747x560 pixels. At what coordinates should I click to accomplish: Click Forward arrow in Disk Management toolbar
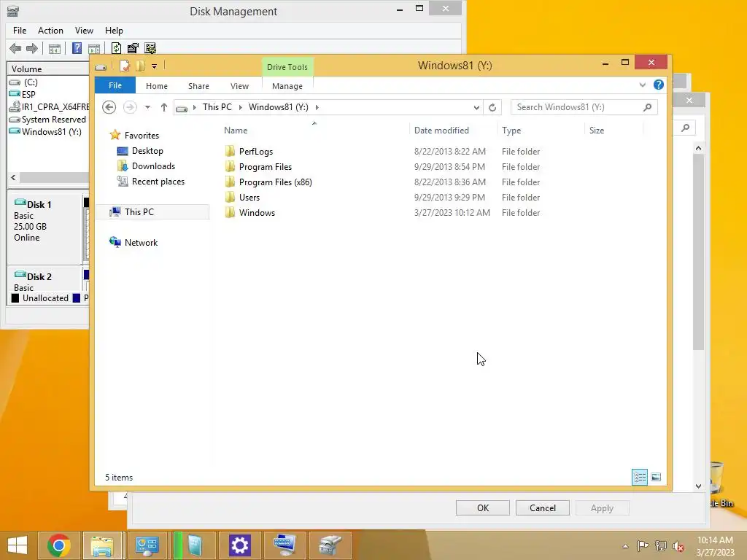pyautogui.click(x=32, y=48)
